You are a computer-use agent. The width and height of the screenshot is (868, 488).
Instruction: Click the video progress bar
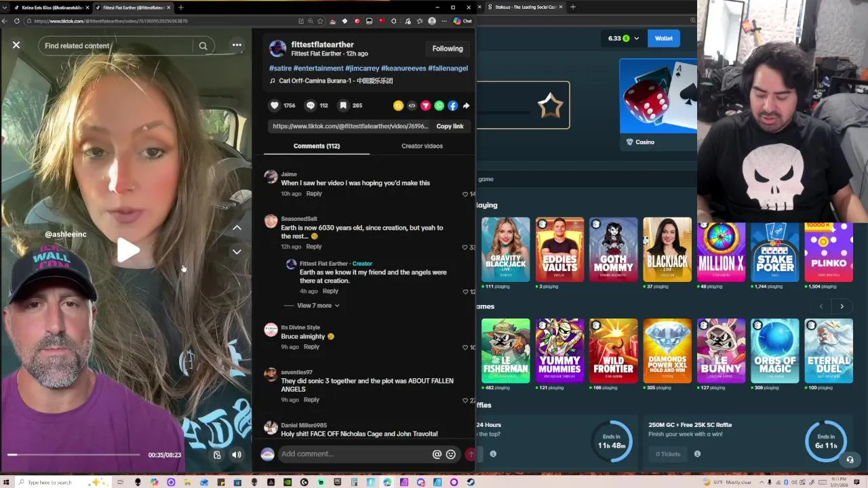tap(73, 455)
